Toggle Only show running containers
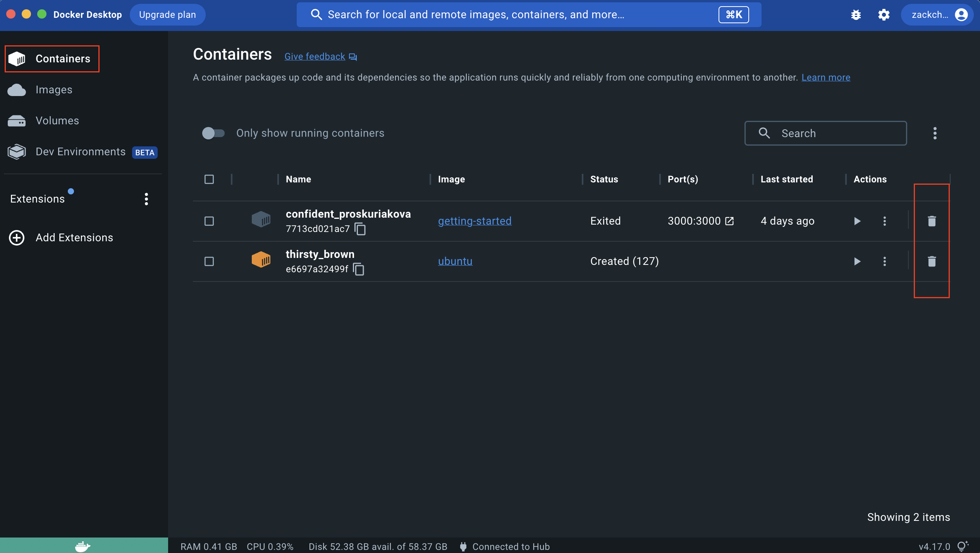The image size is (980, 553). 213,133
